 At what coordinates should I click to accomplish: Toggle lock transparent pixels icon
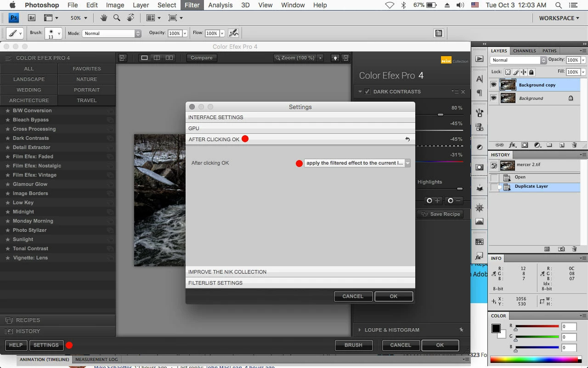[x=508, y=72]
